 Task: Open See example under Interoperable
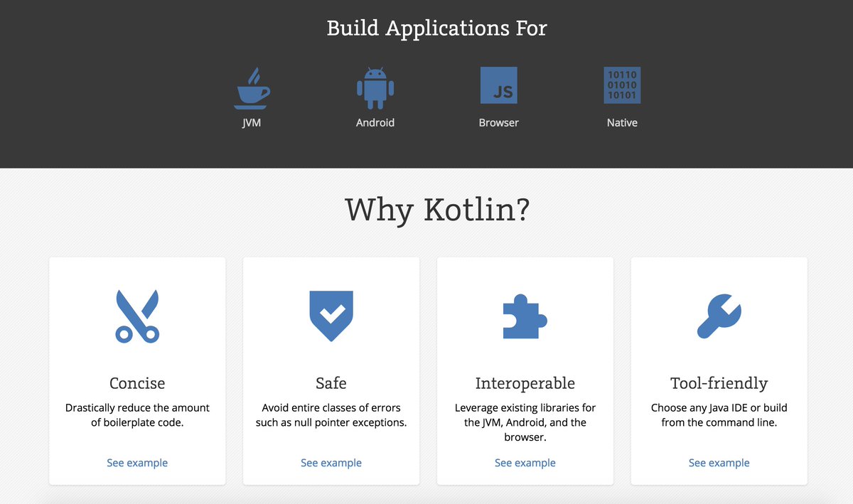pos(525,462)
